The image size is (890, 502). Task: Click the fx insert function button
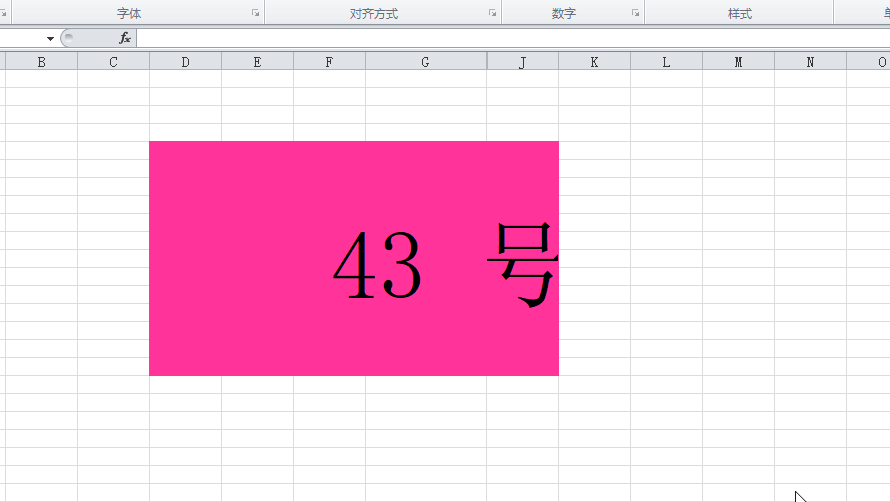125,38
